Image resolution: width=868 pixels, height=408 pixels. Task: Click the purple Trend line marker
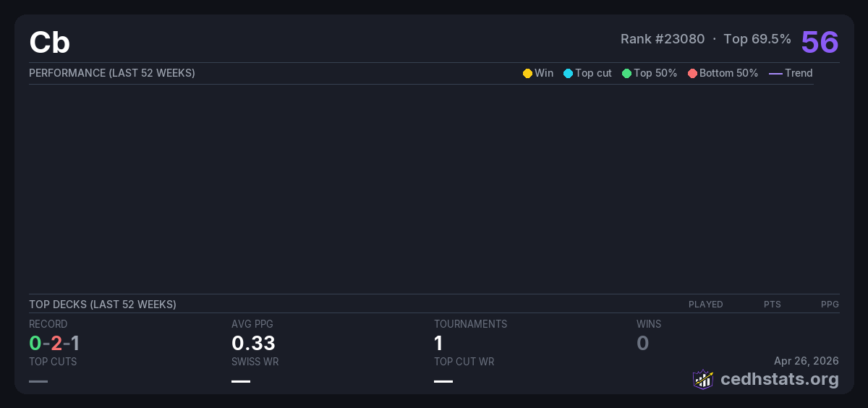tap(775, 73)
